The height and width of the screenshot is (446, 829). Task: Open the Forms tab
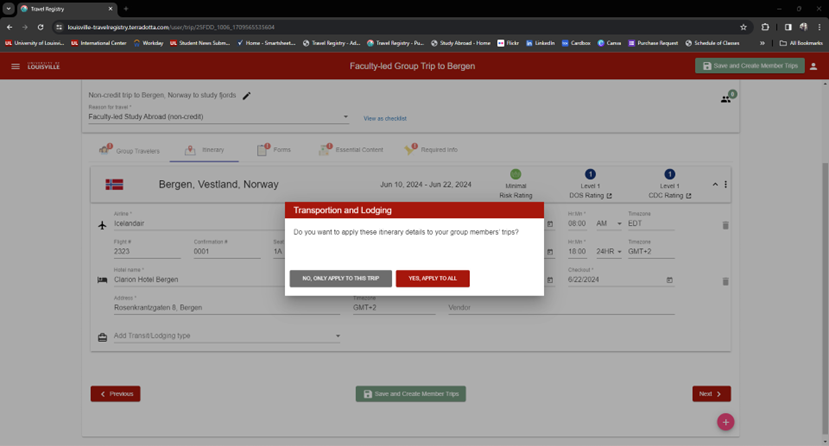click(274, 150)
